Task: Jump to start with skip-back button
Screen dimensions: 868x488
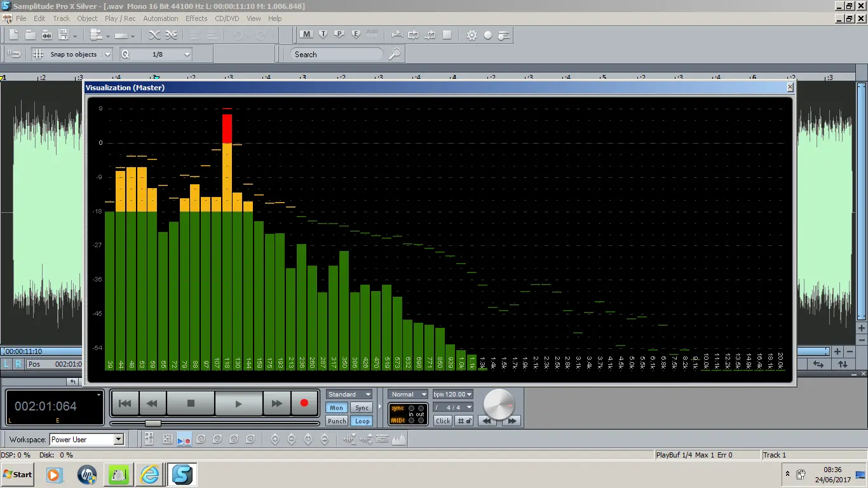Action: pyautogui.click(x=125, y=403)
